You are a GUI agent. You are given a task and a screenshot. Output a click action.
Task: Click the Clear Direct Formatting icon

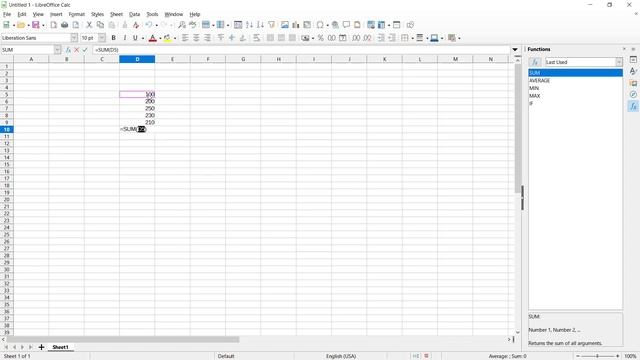(136, 25)
